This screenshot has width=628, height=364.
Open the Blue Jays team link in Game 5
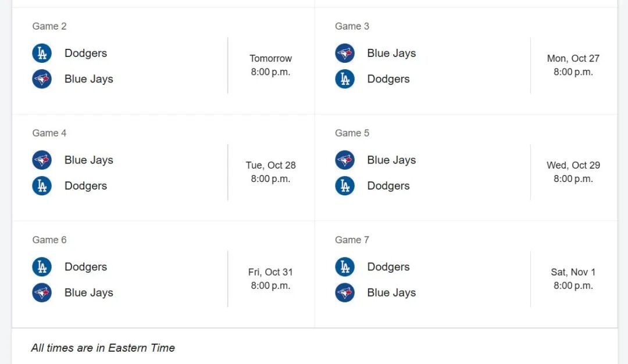391,160
